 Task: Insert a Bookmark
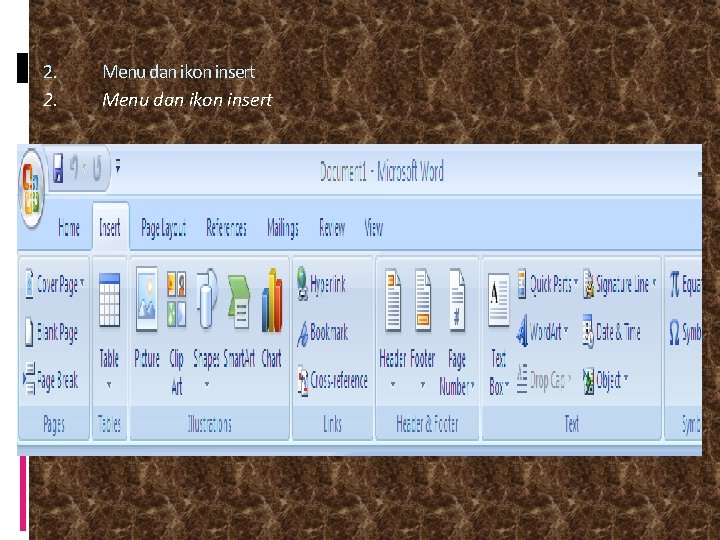pos(322,332)
